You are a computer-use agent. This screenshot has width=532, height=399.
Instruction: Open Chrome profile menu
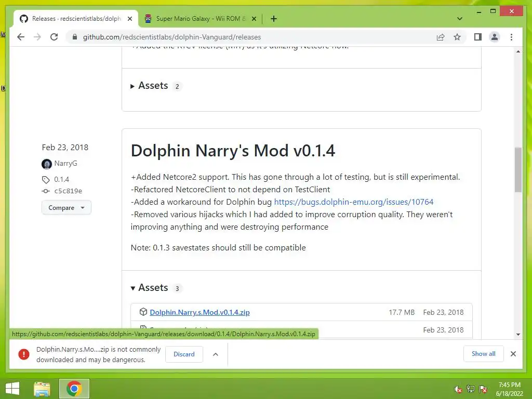[495, 37]
